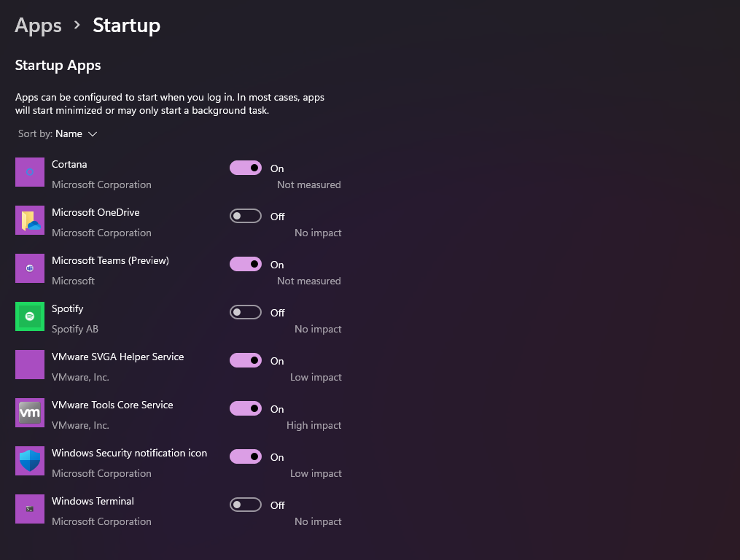Click the Windows Terminal icon

point(29,509)
